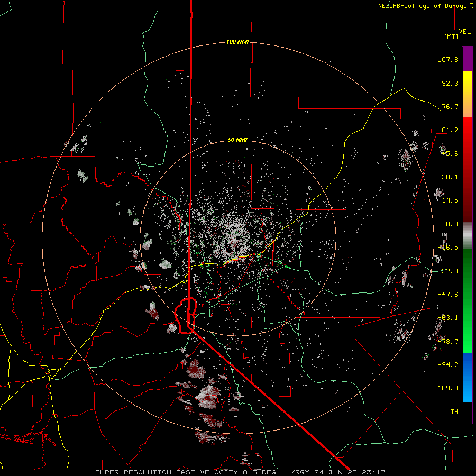Viewport: 476px width, 476px height.
Task: Select the 107.8 value on velocity scale
Action: point(448,59)
